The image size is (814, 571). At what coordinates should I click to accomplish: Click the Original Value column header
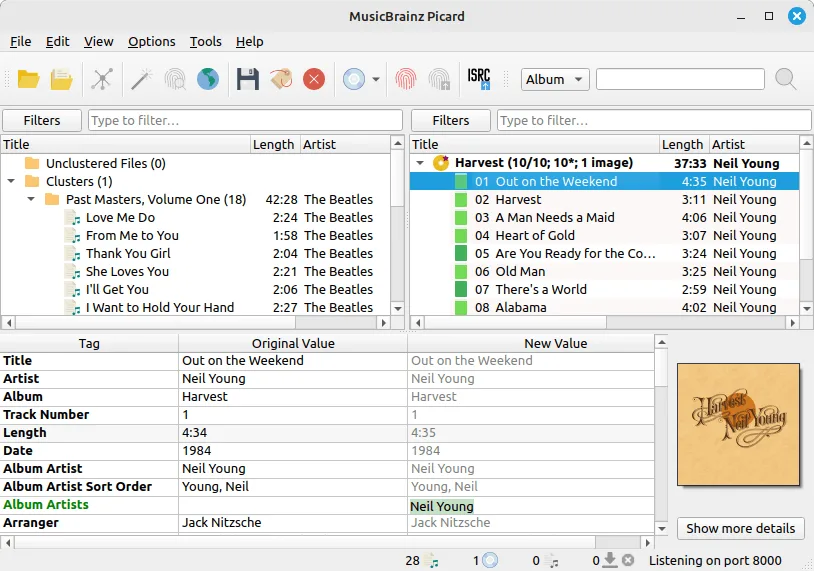pyautogui.click(x=293, y=343)
